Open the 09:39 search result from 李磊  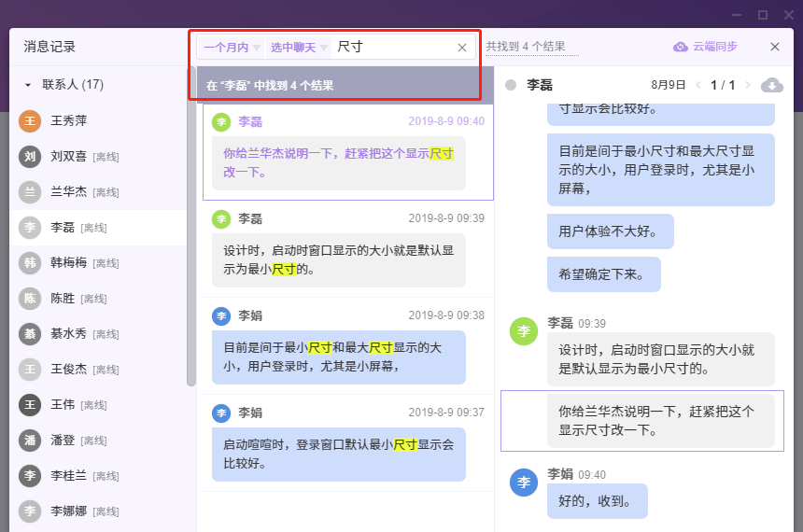coord(347,247)
